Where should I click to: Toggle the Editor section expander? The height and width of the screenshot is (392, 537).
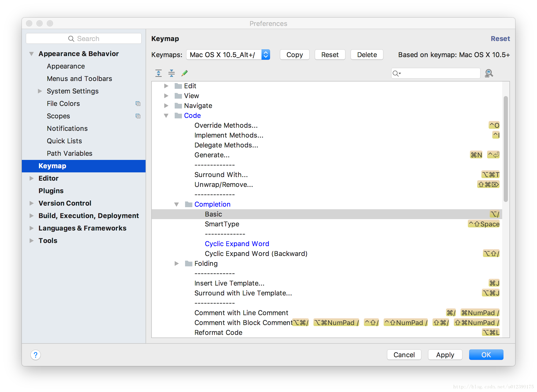[32, 178]
